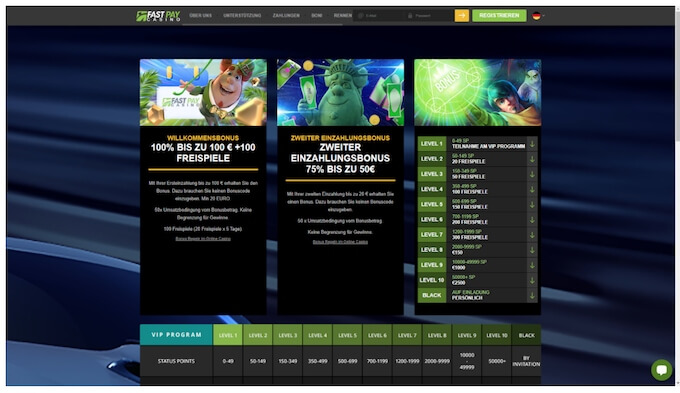The image size is (680, 393).
Task: Select the BLACK label in VIP list
Action: pos(432,295)
